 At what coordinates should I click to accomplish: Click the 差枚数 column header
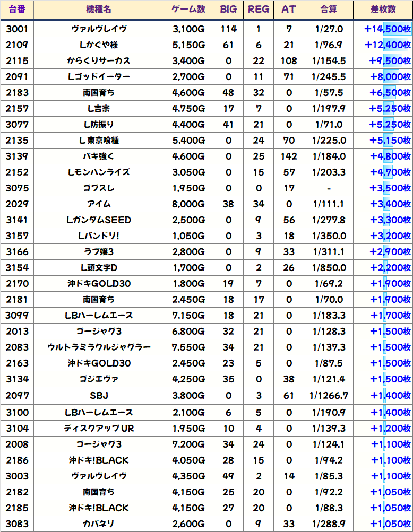tap(383, 9)
